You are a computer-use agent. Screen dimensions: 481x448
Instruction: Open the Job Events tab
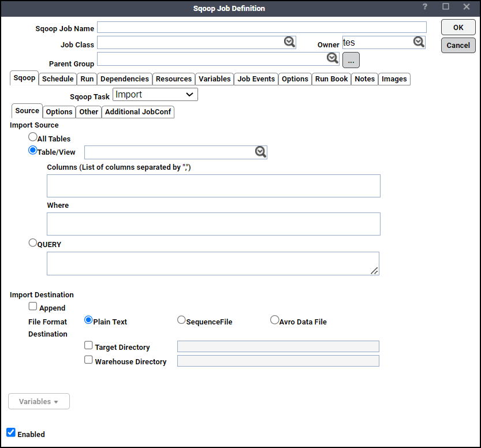[x=256, y=79]
